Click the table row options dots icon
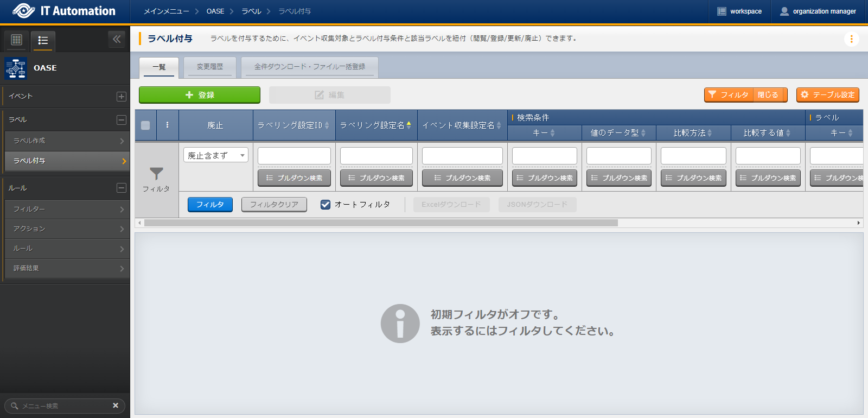Screen dimensions: 868x418 [x=167, y=125]
